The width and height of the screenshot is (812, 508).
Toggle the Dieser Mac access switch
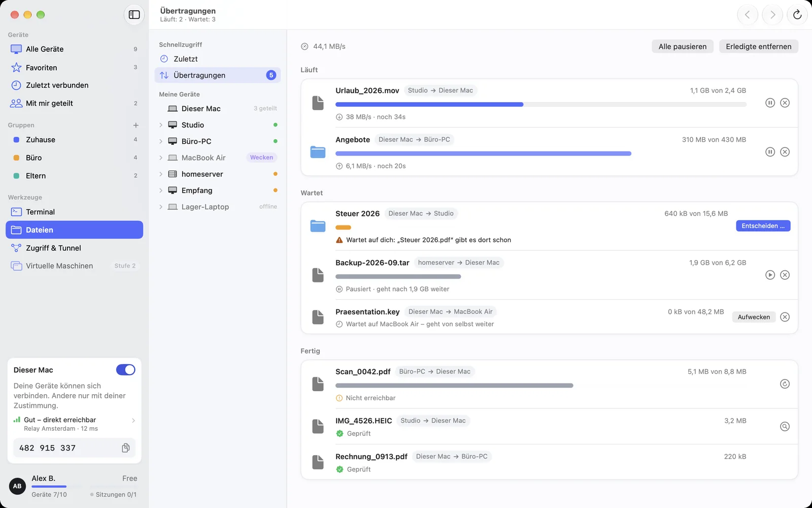coord(125,370)
